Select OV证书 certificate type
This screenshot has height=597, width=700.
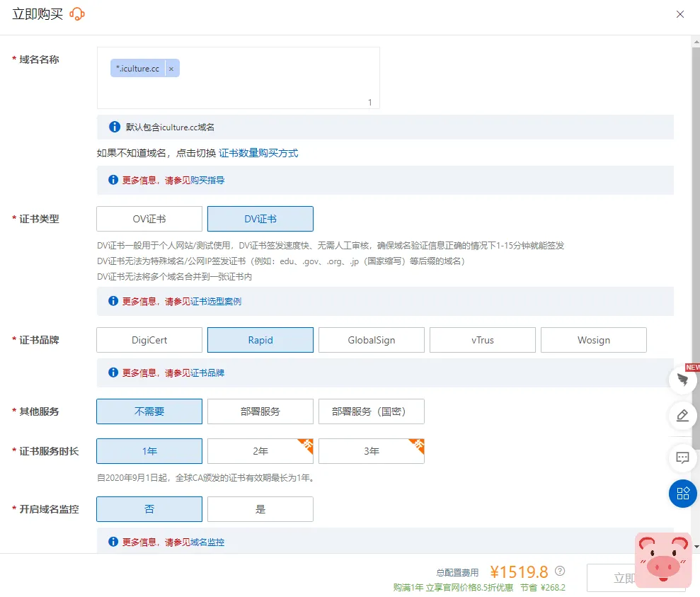(x=149, y=219)
